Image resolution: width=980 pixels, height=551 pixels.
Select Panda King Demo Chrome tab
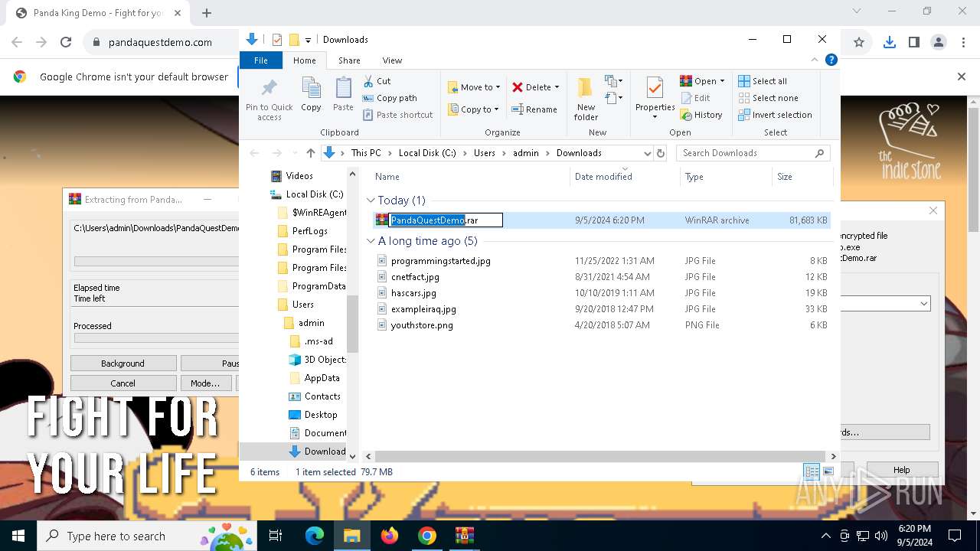pyautogui.click(x=97, y=13)
